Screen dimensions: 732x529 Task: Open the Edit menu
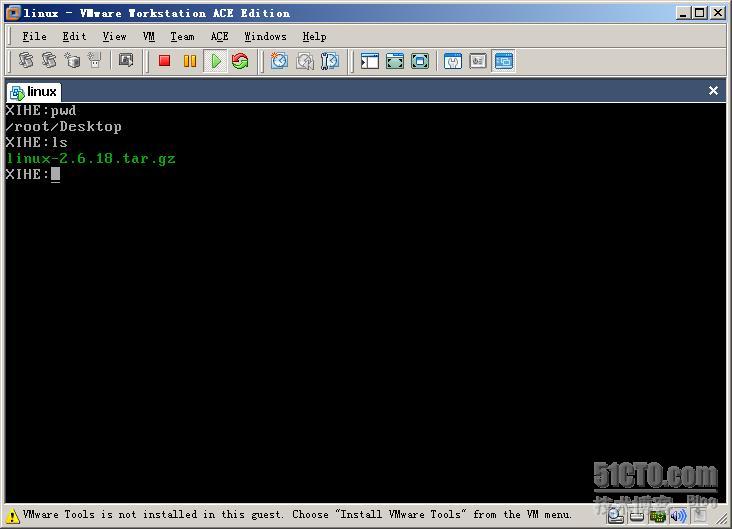[74, 36]
